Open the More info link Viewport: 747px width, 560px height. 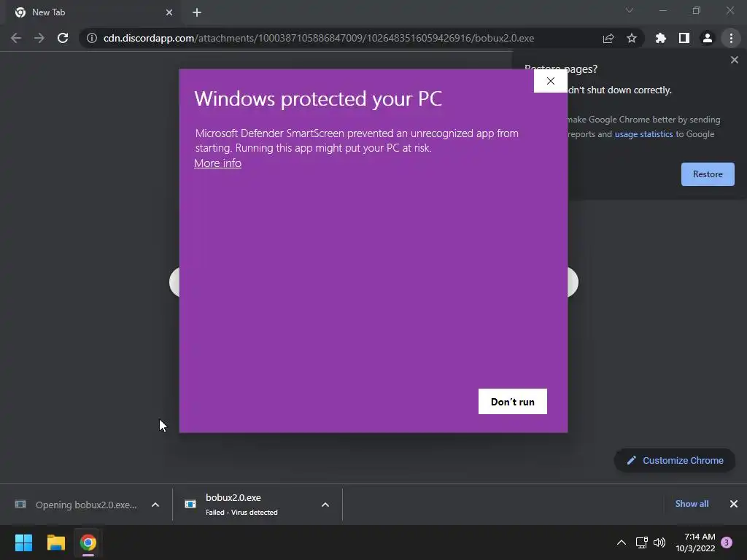217,163
